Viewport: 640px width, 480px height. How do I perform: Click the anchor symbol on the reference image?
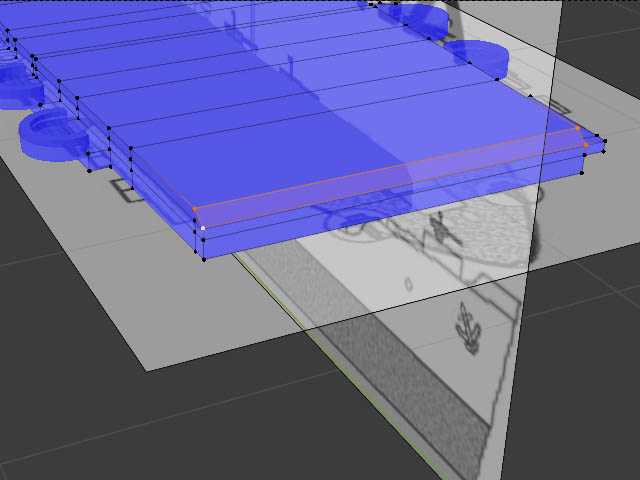[467, 328]
